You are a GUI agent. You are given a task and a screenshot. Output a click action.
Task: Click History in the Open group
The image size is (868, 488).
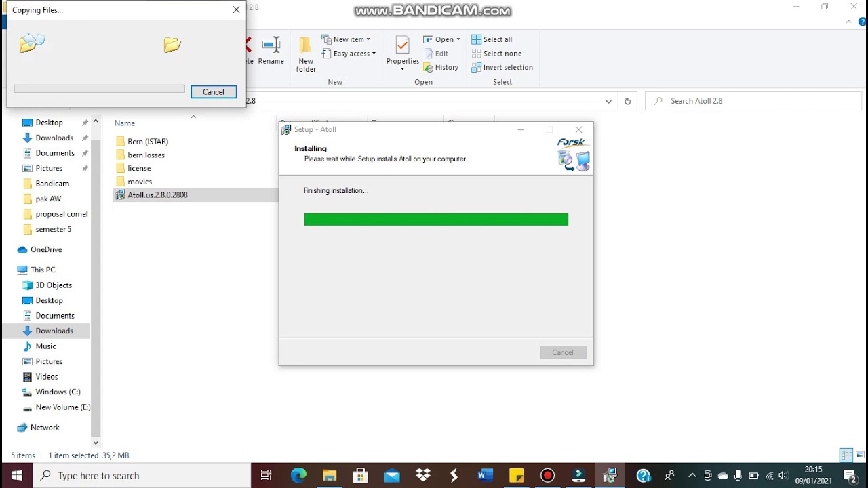441,67
